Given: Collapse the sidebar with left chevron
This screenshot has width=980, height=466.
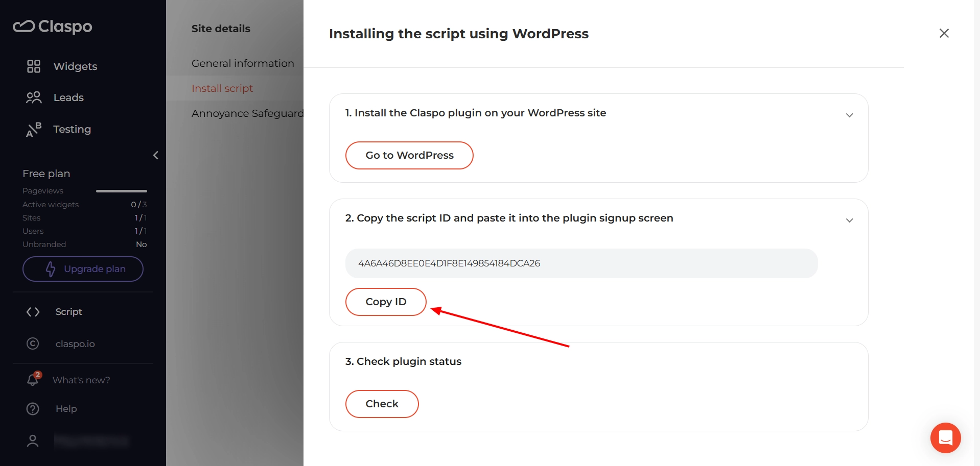Looking at the screenshot, I should click(x=156, y=155).
